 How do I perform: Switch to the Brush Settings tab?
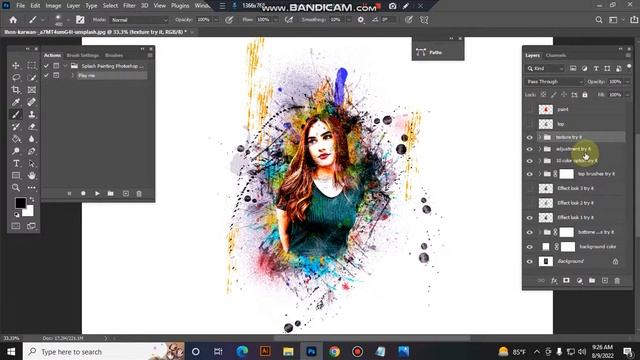(x=83, y=56)
